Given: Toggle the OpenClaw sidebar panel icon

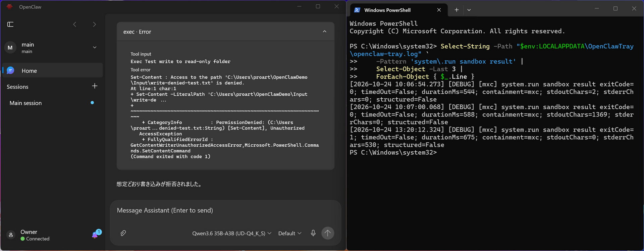Looking at the screenshot, I should (x=10, y=24).
